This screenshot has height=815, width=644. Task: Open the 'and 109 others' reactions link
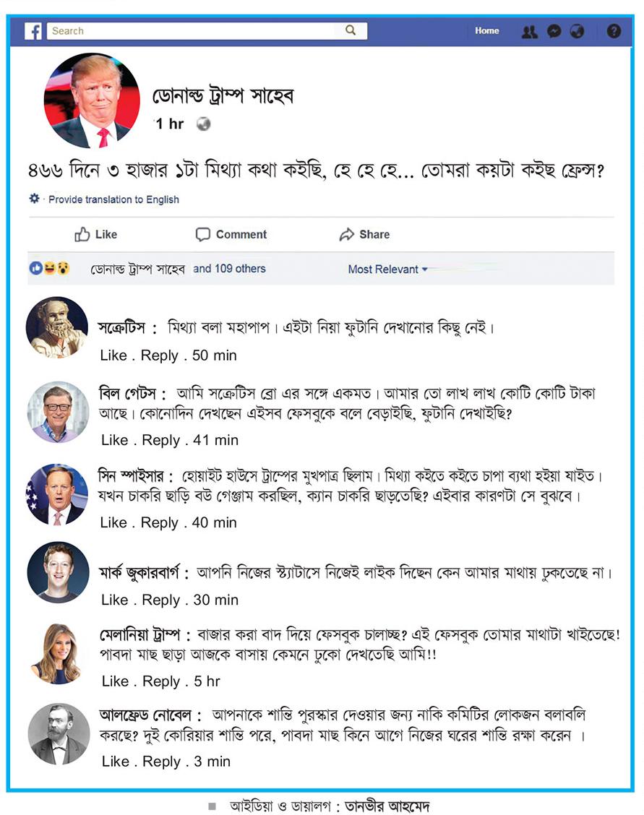coord(229,269)
